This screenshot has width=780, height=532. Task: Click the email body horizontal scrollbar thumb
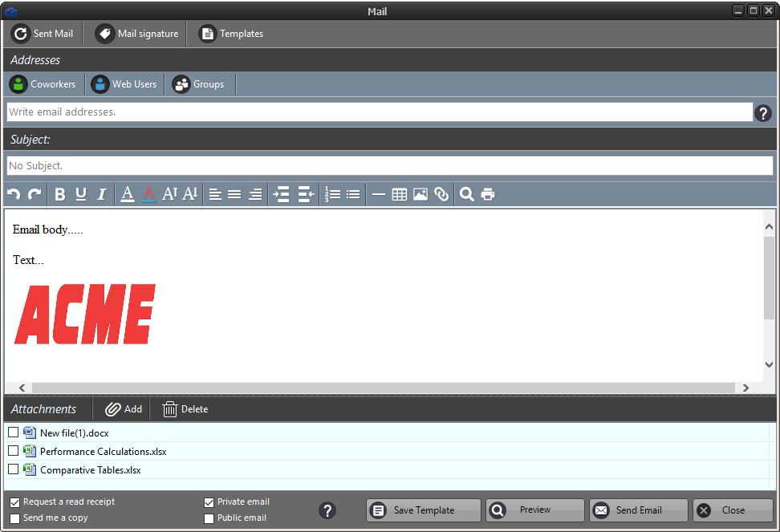pyautogui.click(x=384, y=388)
